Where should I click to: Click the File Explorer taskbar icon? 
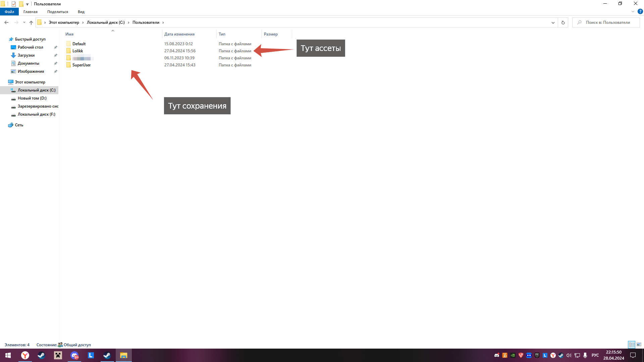coord(124,355)
